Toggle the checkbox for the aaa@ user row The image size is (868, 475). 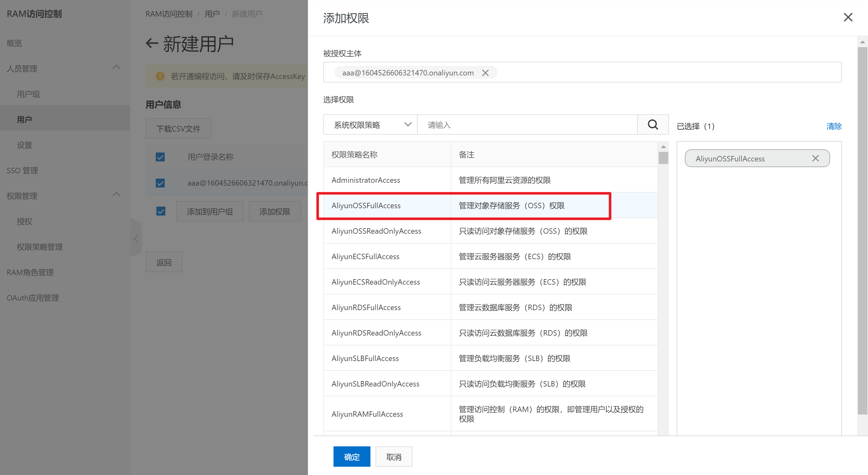click(160, 183)
